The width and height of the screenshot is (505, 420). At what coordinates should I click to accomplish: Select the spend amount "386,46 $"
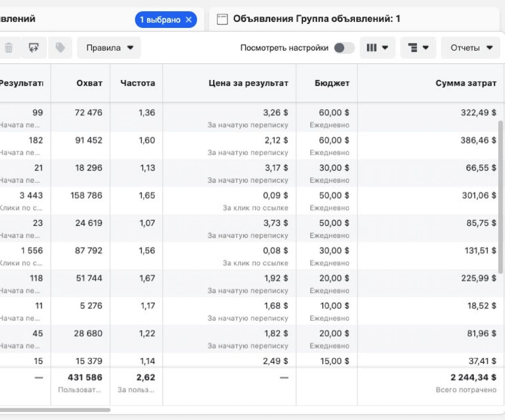(479, 140)
